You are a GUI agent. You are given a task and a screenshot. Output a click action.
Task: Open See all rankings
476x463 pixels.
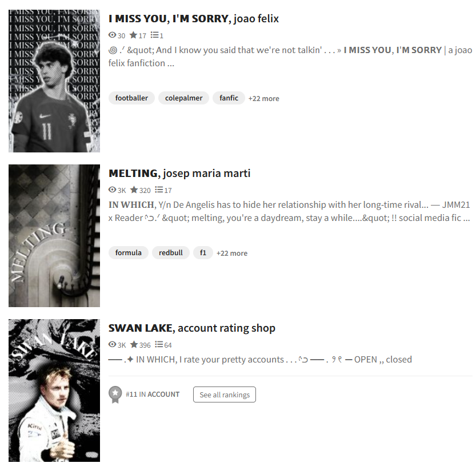tap(225, 394)
